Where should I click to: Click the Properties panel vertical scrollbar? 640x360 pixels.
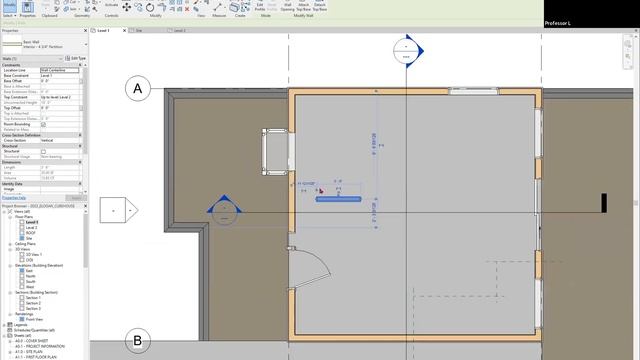pyautogui.click(x=85, y=110)
